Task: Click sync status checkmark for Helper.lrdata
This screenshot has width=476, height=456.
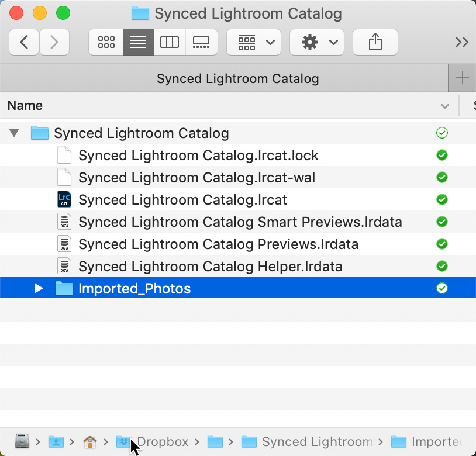Action: 441,266
